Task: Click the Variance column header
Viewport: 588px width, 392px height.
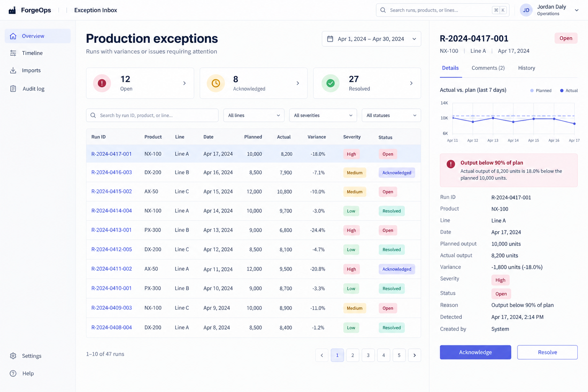Action: pos(317,137)
